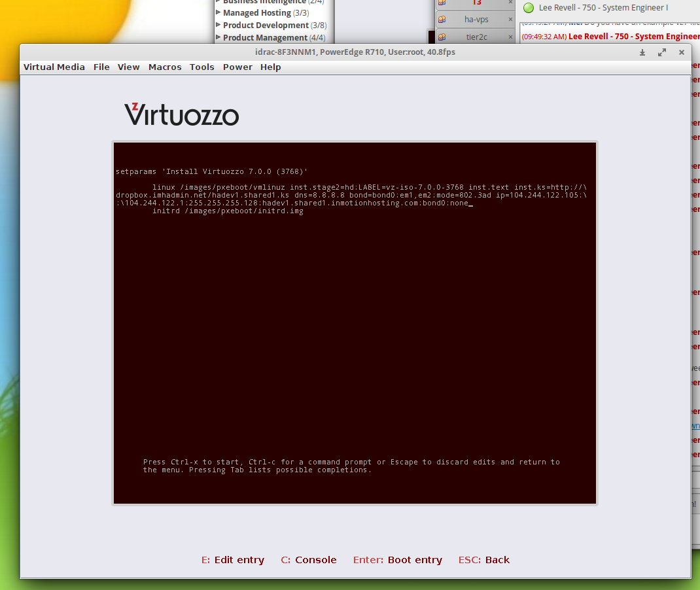Image resolution: width=700 pixels, height=590 pixels.
Task: Switch to the ha-vps chat tab
Action: click(x=476, y=20)
